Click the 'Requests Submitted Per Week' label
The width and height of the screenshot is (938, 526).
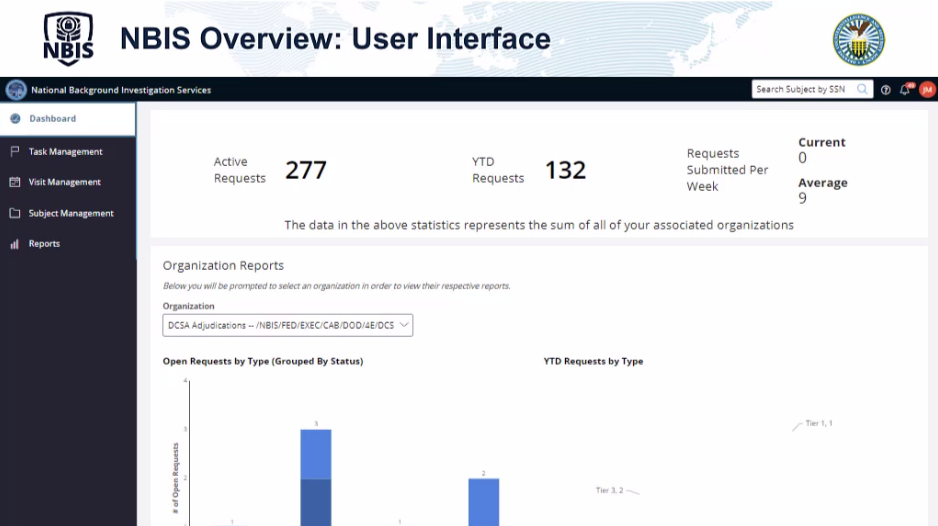[727, 170]
